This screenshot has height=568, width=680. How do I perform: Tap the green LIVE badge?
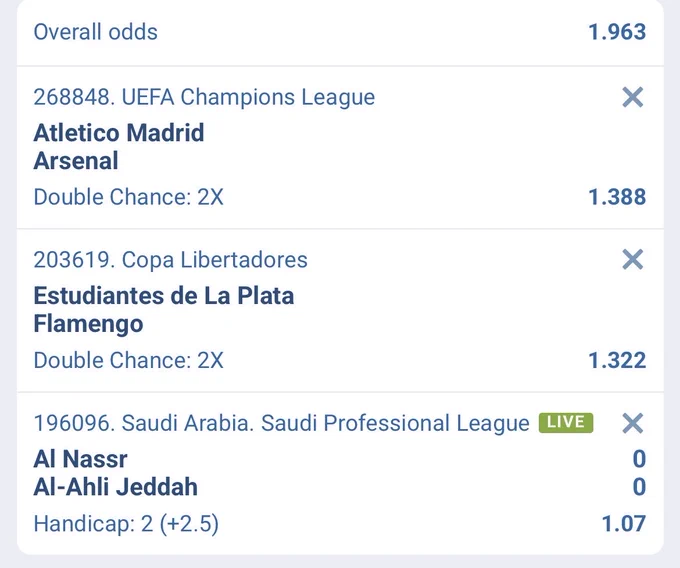click(x=566, y=422)
